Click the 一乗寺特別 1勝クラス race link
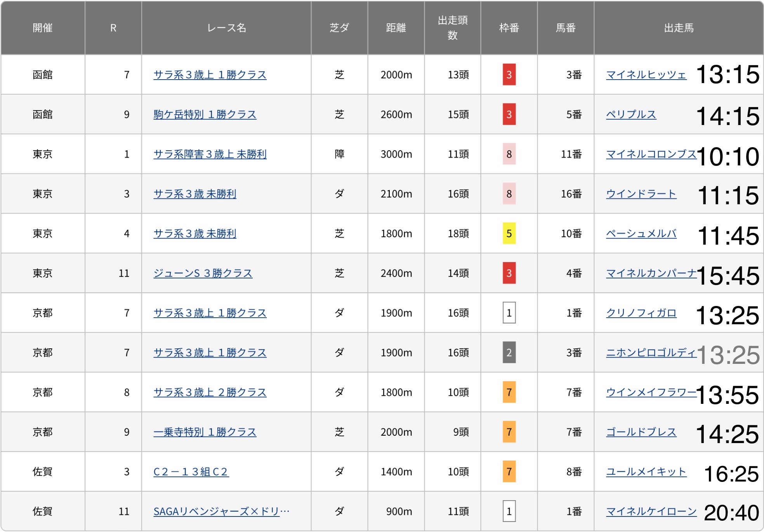The image size is (764, 532). click(205, 432)
